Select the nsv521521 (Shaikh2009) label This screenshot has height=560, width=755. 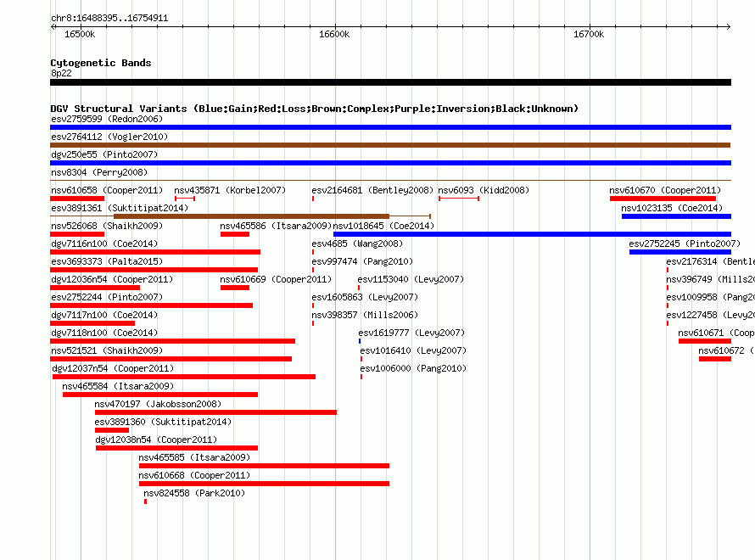pyautogui.click(x=107, y=350)
